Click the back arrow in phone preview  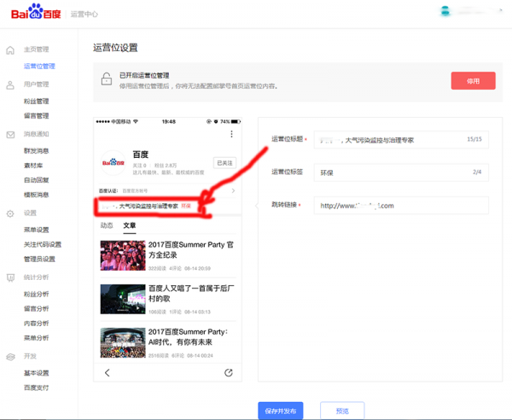(x=108, y=373)
